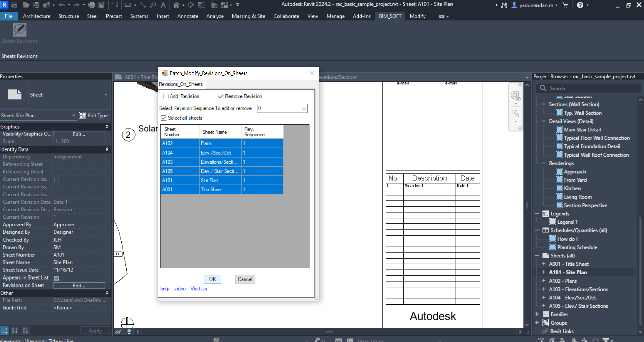644x342 pixels.
Task: Open the Default 3D View house icon
Action: 176,5
